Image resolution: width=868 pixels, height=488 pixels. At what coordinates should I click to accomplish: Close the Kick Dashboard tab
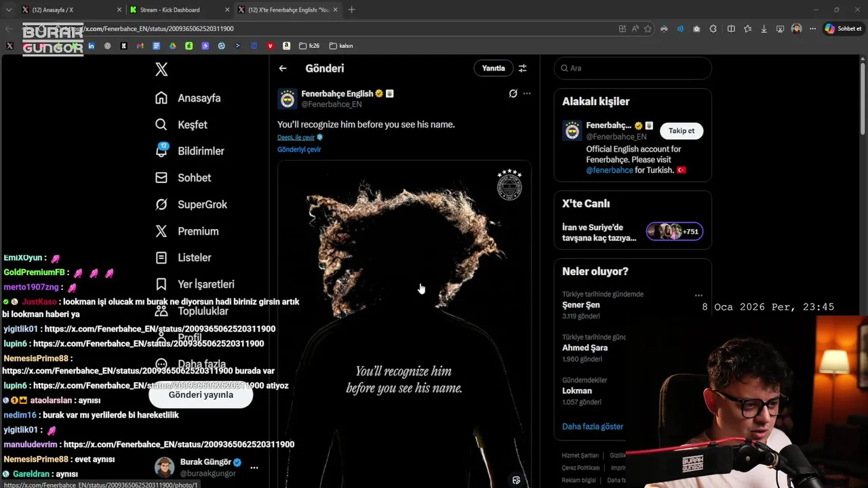[x=227, y=9]
